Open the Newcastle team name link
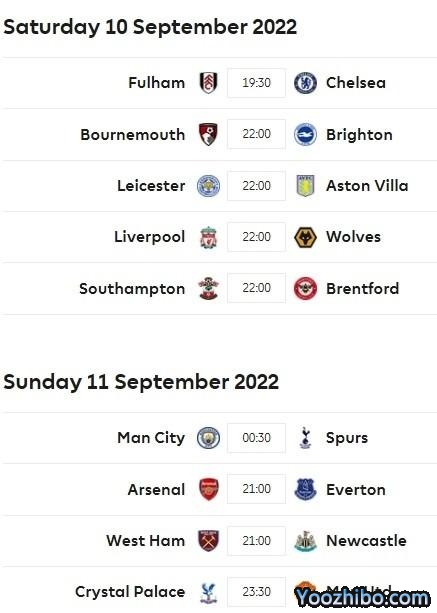This screenshot has width=437, height=613. click(366, 541)
